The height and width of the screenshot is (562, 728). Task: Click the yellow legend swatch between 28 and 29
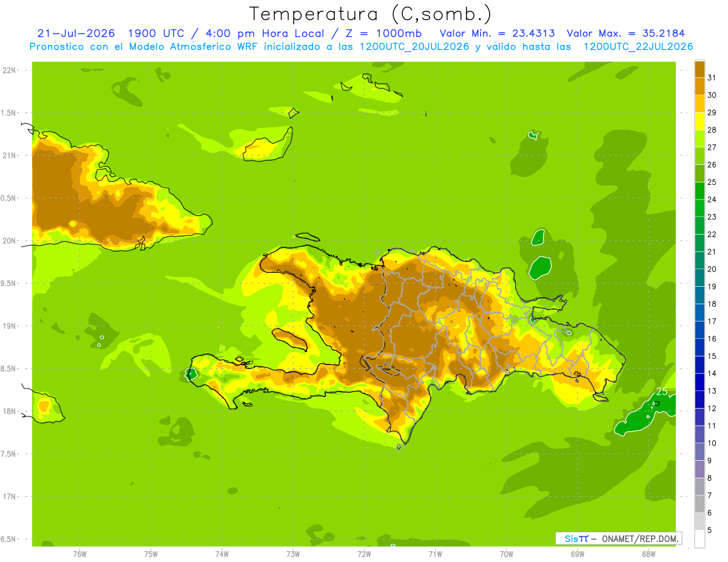click(x=699, y=121)
